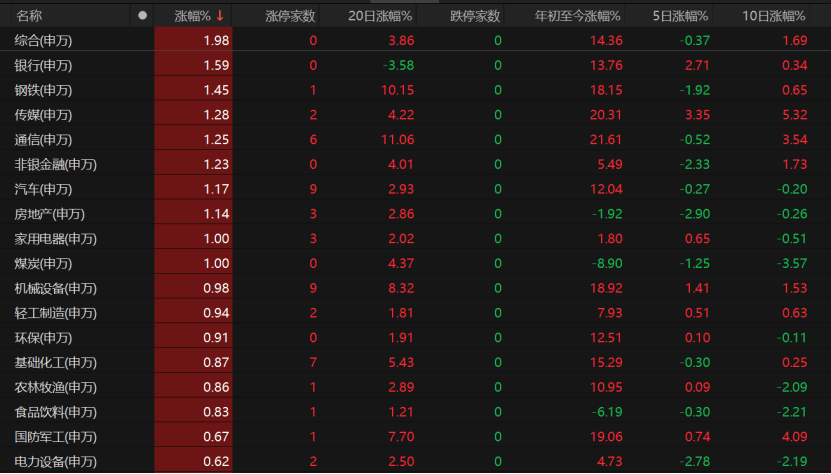Click the 4.37 20日涨幅 value for 煤炭

pyautogui.click(x=401, y=264)
